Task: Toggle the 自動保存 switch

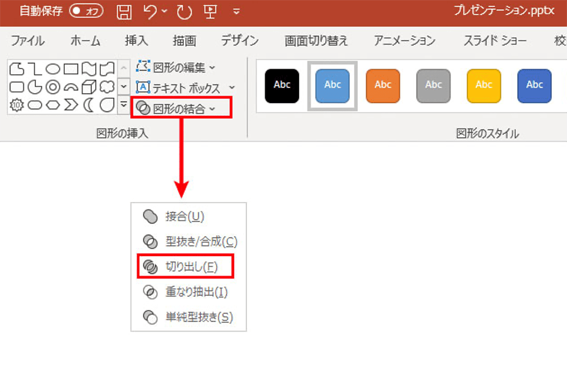Action: [86, 11]
